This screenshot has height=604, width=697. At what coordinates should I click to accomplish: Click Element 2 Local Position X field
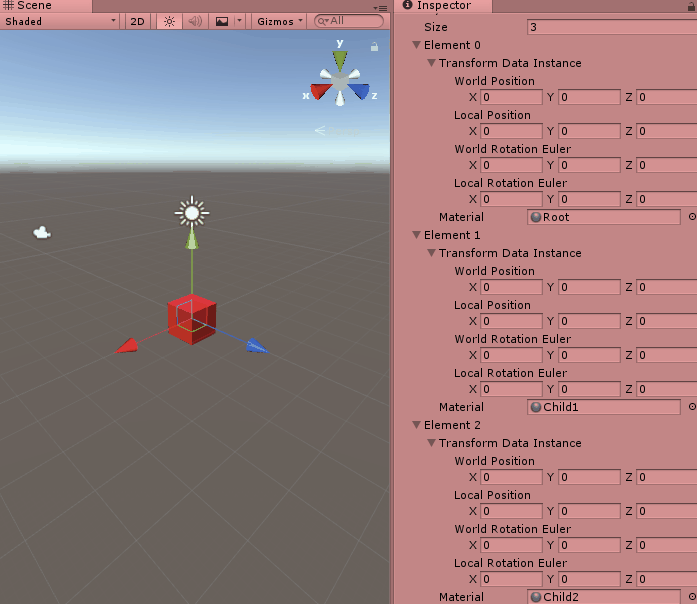pyautogui.click(x=511, y=511)
